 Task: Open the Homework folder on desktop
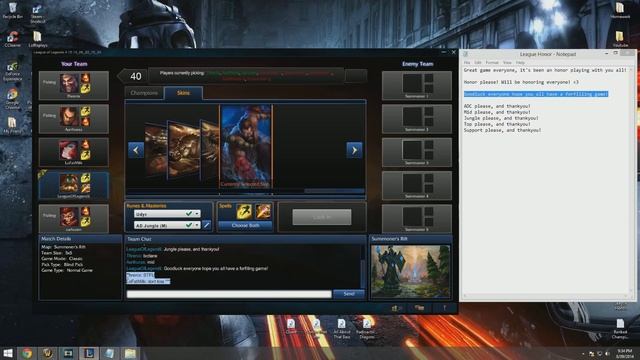[x=620, y=10]
